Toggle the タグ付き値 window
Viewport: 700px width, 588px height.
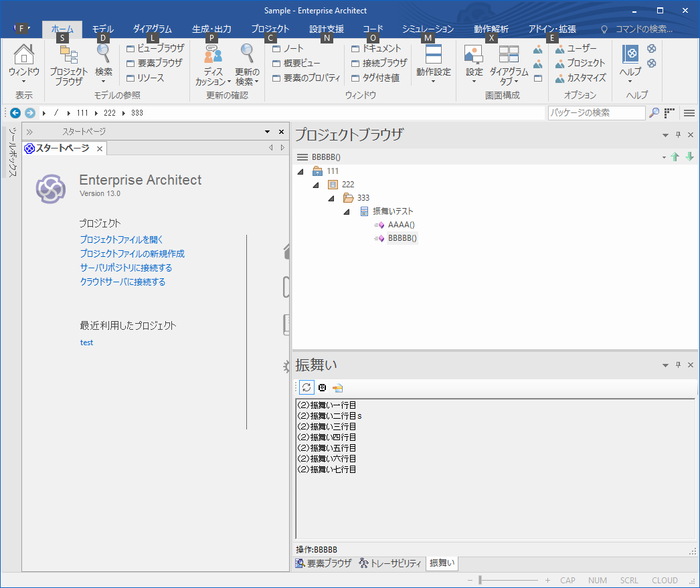pyautogui.click(x=375, y=78)
